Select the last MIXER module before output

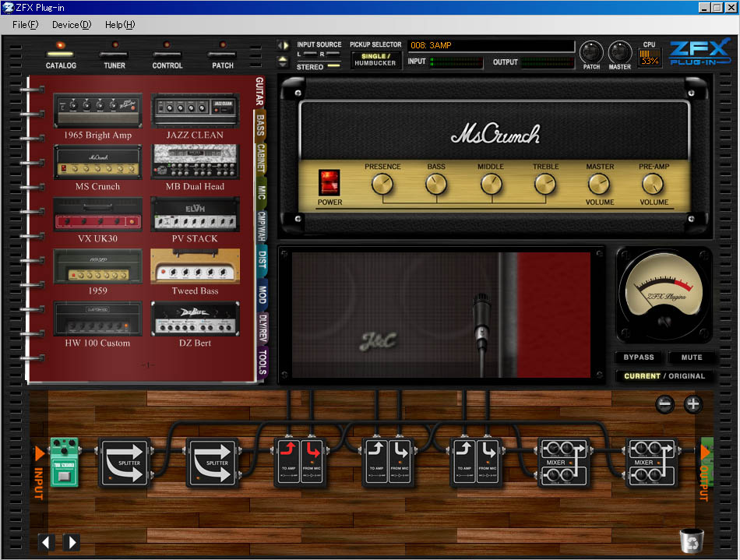[x=651, y=463]
